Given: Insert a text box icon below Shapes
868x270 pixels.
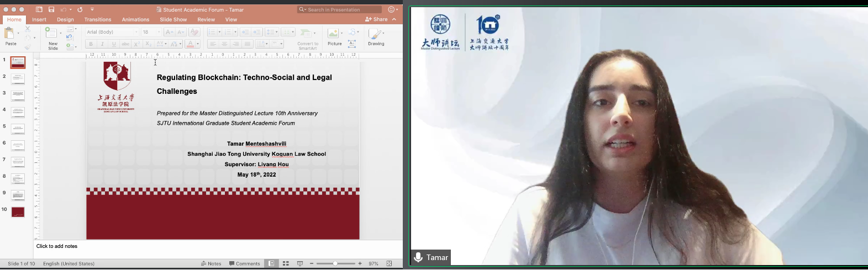Looking at the screenshot, I should pyautogui.click(x=352, y=44).
